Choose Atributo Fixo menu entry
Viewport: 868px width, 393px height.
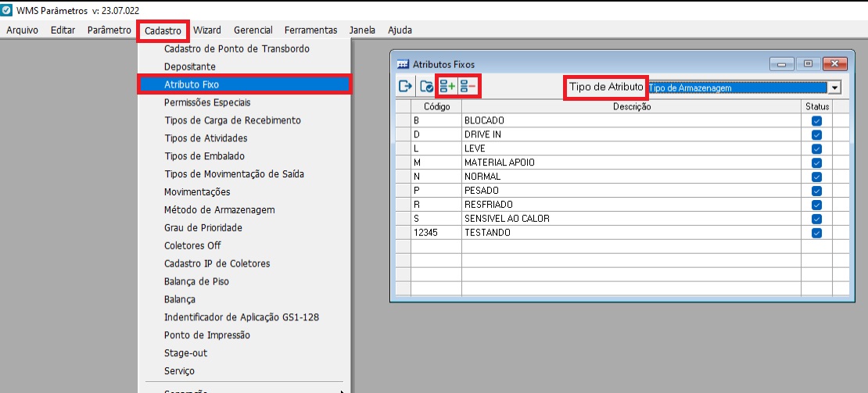(x=243, y=84)
